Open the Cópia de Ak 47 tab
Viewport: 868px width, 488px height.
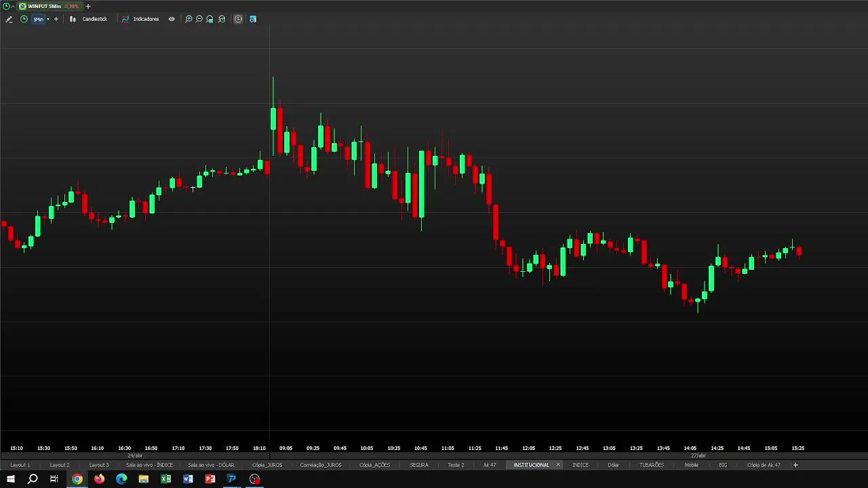[764, 465]
